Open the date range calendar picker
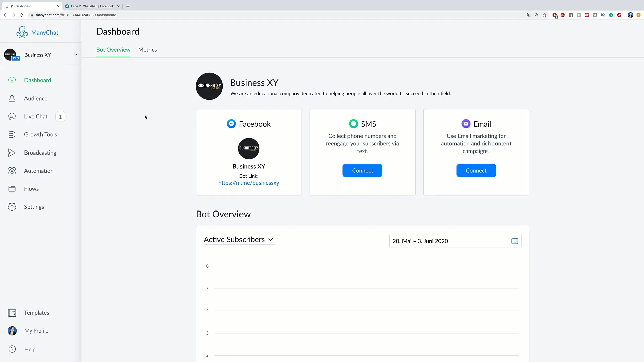This screenshot has height=362, width=644. pos(515,241)
